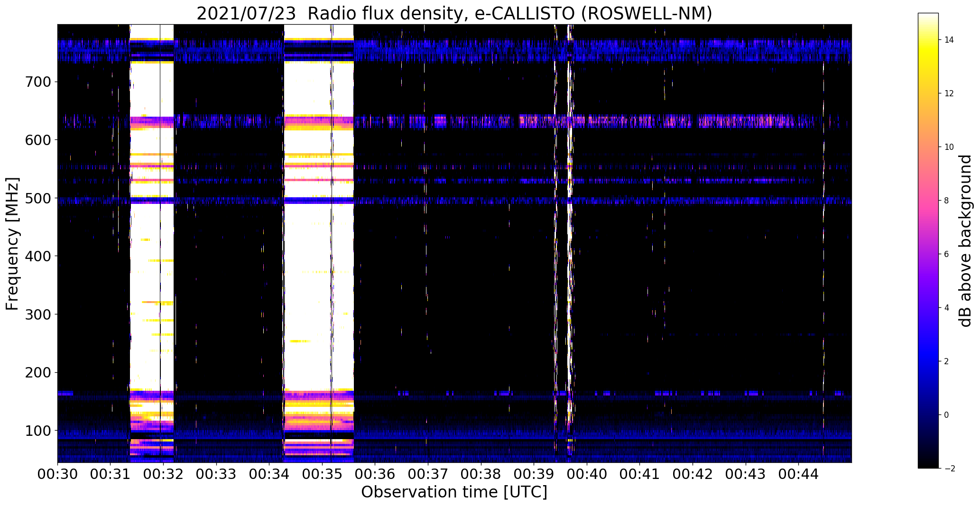Click the 00:36 time tick label
Image resolution: width=980 pixels, height=506 pixels.
(375, 474)
